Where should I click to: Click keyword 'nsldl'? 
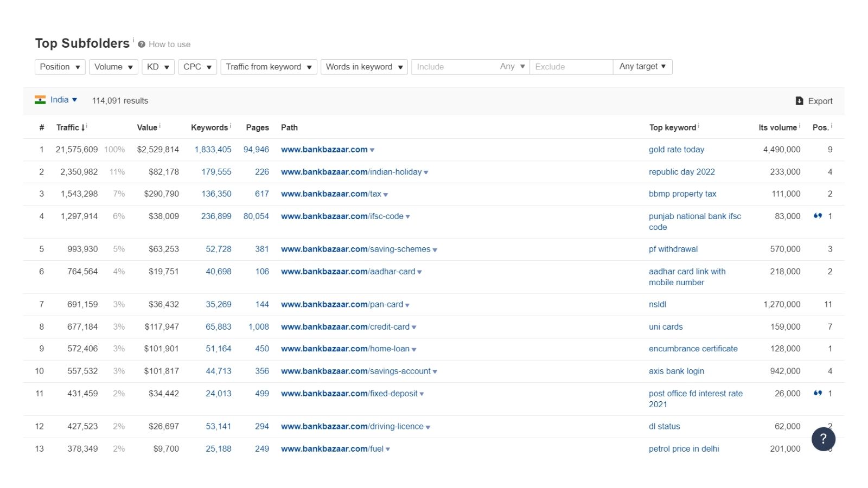(x=658, y=304)
